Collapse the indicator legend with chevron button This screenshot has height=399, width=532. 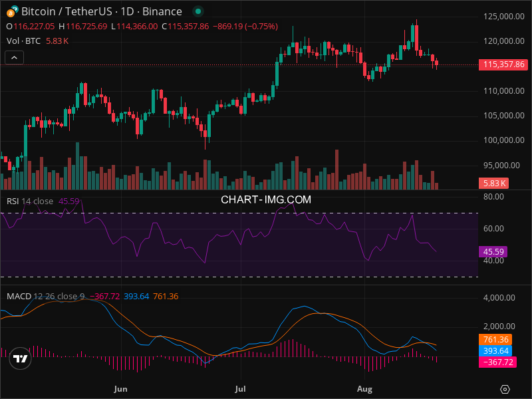tap(14, 58)
